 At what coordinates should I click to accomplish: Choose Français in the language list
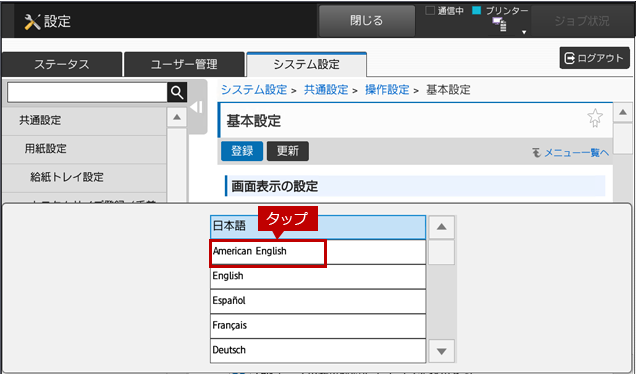(x=318, y=326)
